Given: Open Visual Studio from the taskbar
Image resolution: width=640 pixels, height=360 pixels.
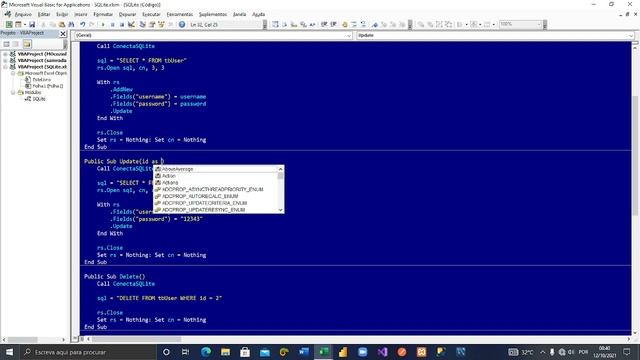Looking at the screenshot, I should click(x=382, y=352).
